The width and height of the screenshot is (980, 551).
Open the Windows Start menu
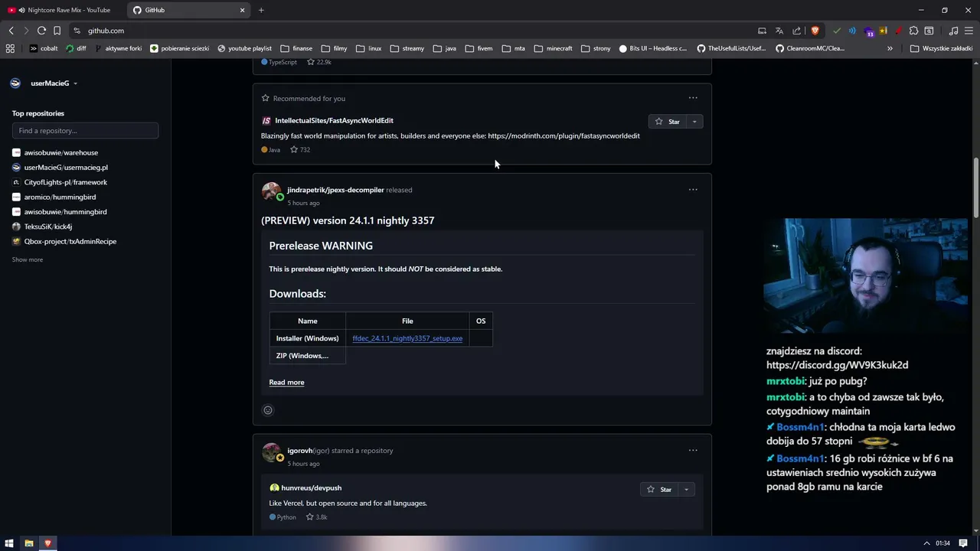10,543
